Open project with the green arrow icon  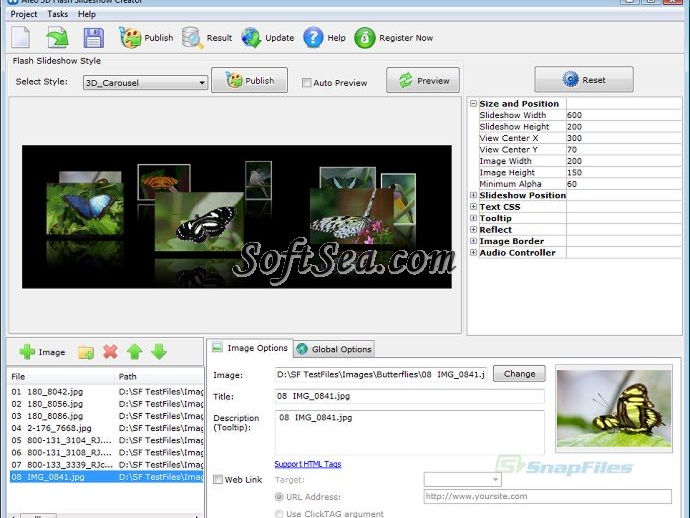58,37
